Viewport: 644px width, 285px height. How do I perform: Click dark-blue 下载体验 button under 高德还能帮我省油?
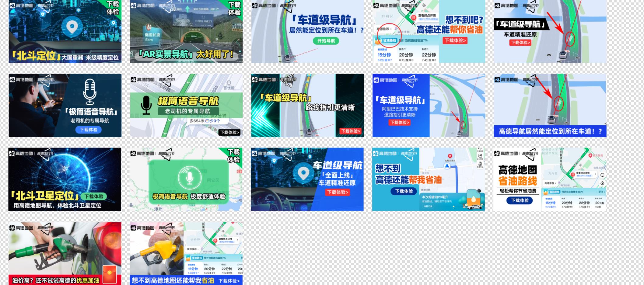404,191
